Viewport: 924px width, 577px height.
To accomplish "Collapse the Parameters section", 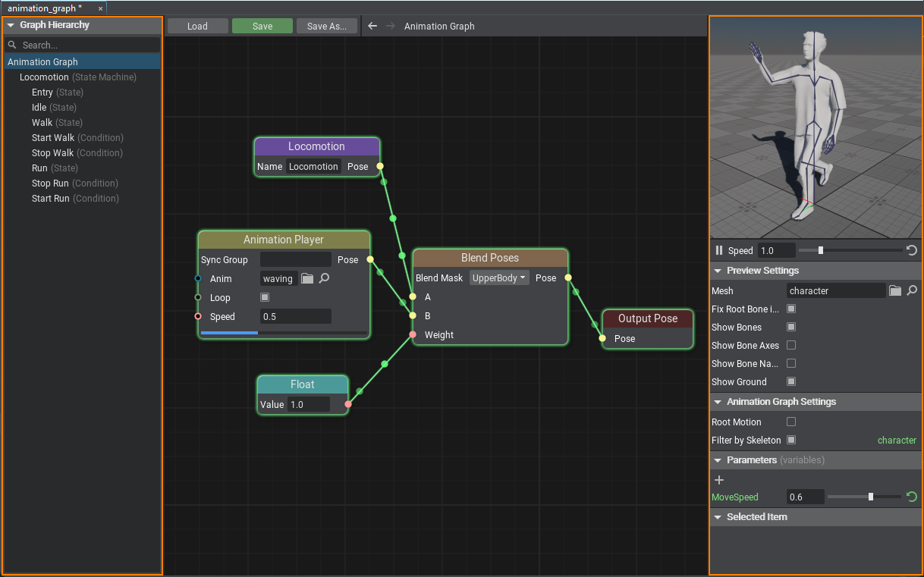I will (718, 460).
